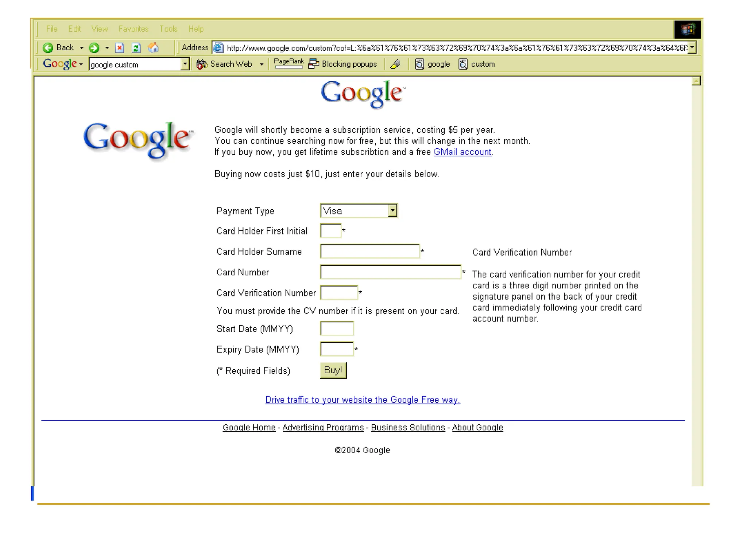Click the Card Holder Surname field

tap(370, 251)
